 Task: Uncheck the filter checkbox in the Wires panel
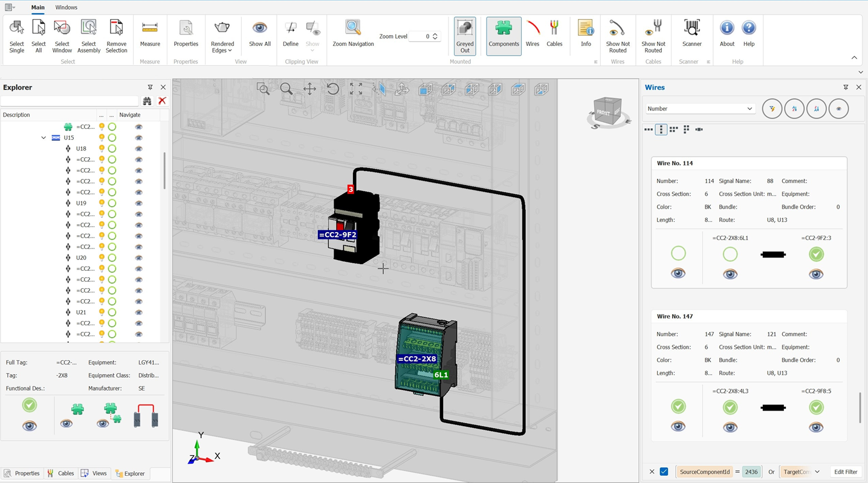point(664,472)
